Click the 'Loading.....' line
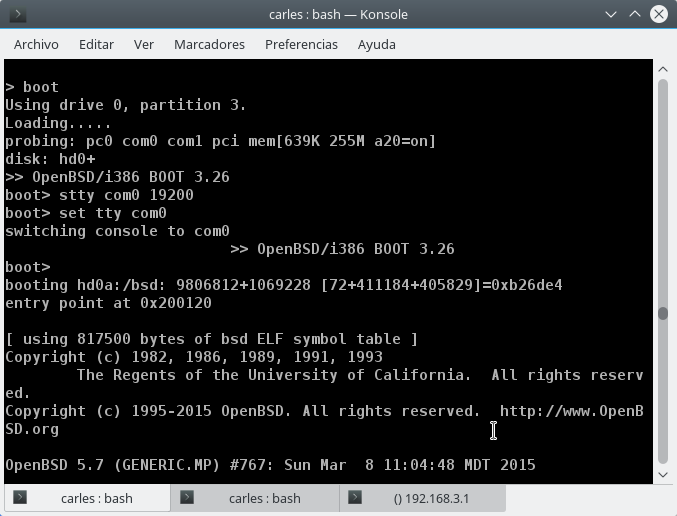 [58, 123]
